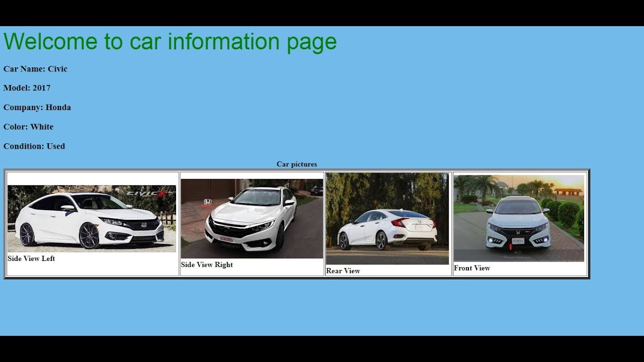This screenshot has height=362, width=644.
Task: Select the 'Front View' caption text
Action: tap(472, 268)
